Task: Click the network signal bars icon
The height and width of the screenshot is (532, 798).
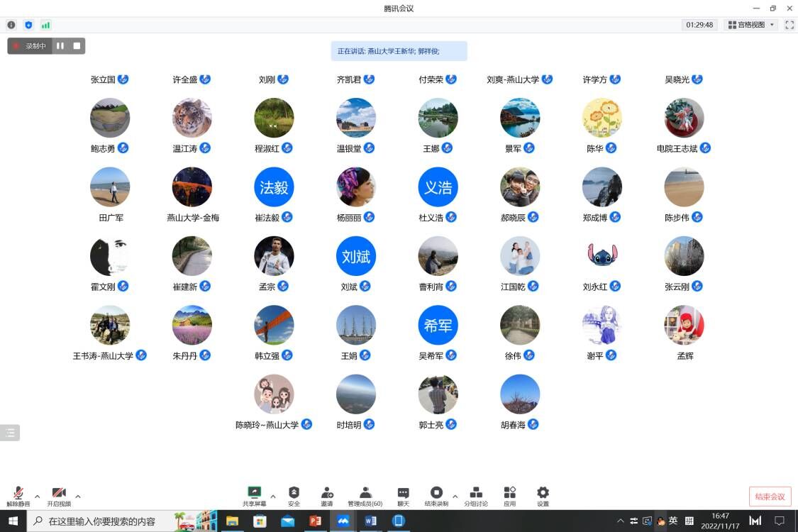Action: [46, 25]
